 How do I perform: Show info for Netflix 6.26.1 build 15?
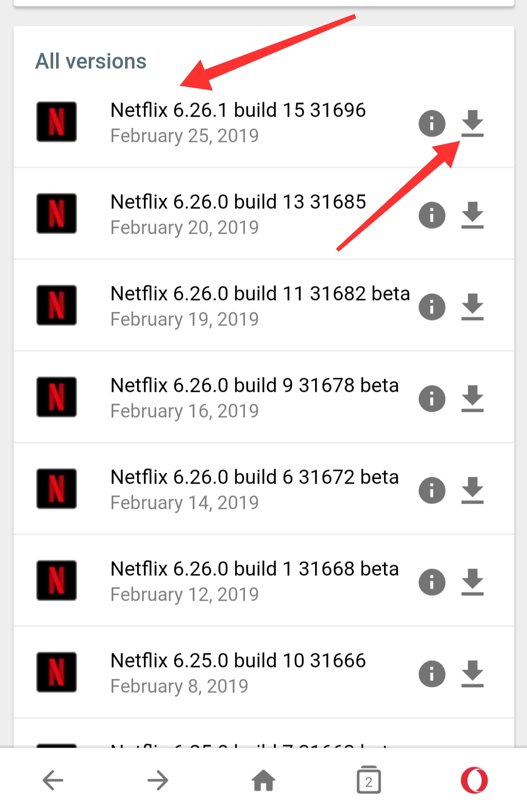[x=432, y=123]
